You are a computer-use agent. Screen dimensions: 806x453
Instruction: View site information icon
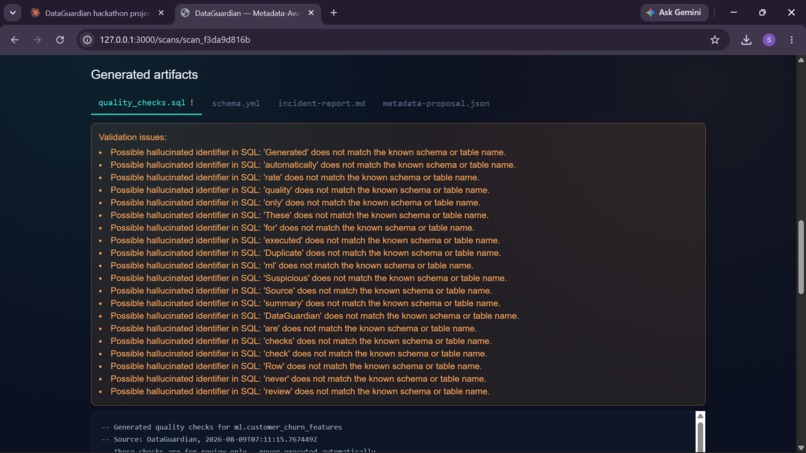coord(87,40)
